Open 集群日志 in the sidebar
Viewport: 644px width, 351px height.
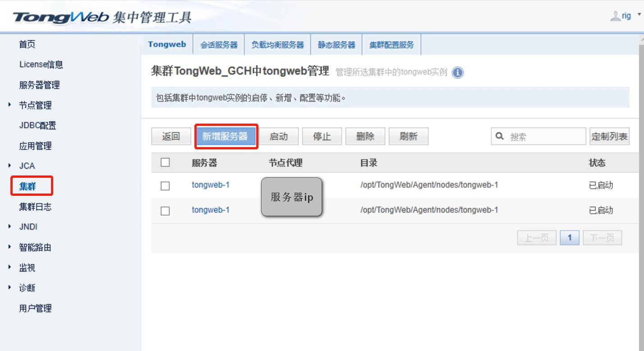(35, 207)
